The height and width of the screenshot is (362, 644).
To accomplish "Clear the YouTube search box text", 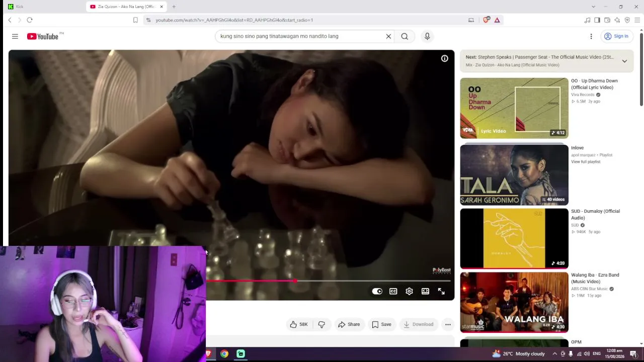I will [x=388, y=36].
